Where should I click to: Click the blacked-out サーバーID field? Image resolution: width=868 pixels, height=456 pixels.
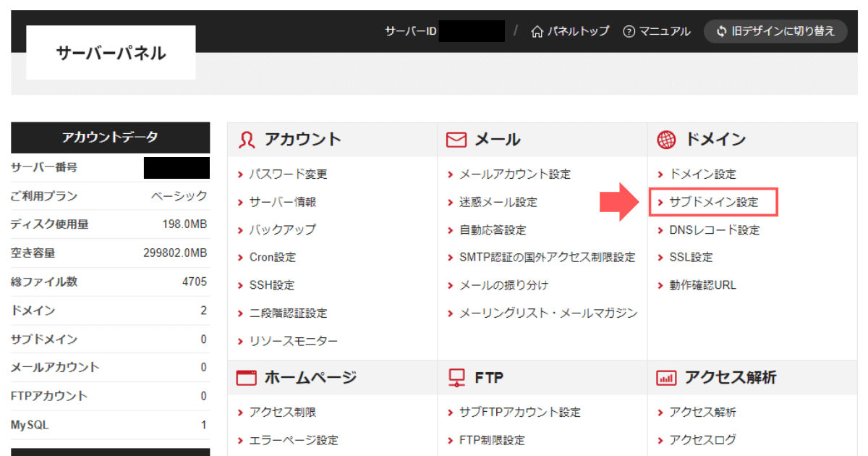[x=473, y=31]
